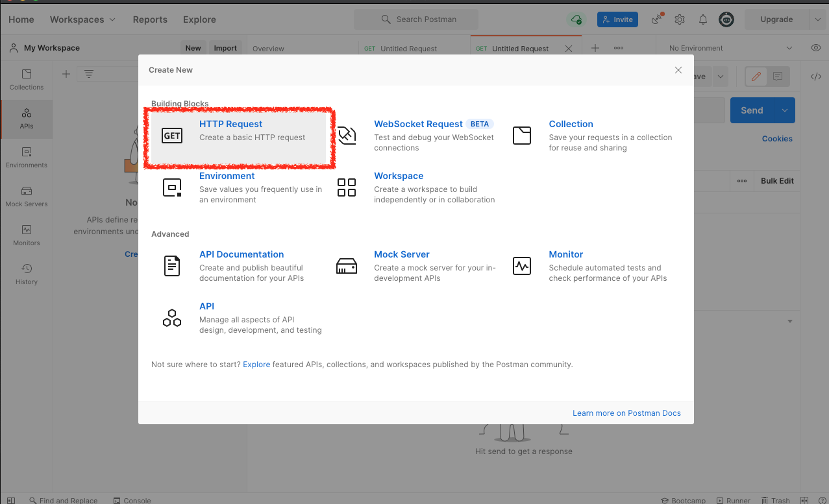Open Runner in the status bar

(733, 501)
